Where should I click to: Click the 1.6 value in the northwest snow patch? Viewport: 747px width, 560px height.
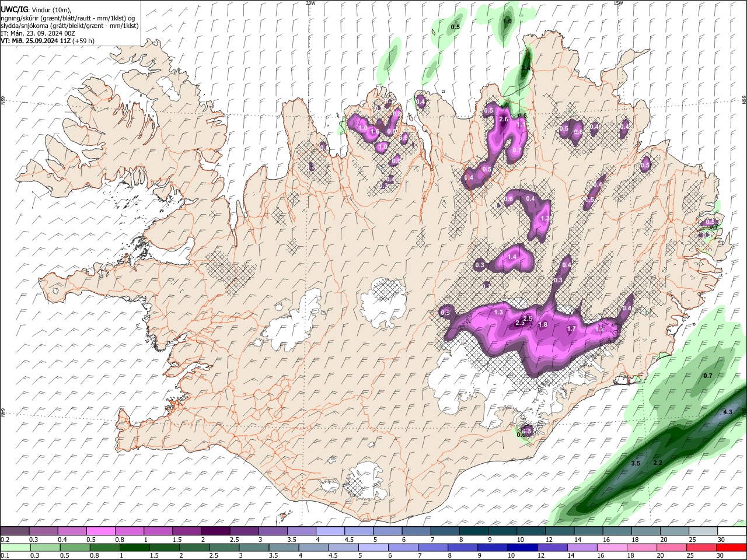coord(375,132)
